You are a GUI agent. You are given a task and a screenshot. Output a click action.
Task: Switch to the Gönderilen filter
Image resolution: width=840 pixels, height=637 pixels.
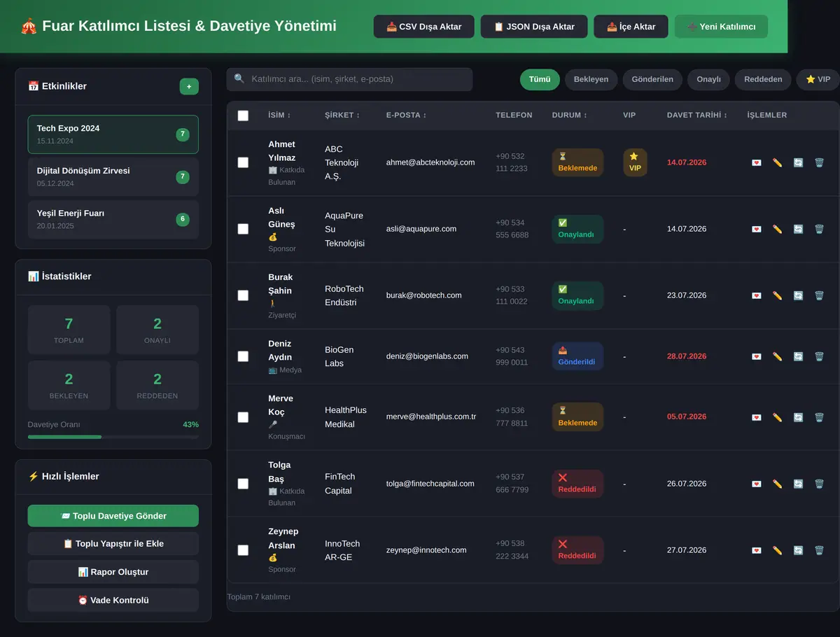coord(652,79)
